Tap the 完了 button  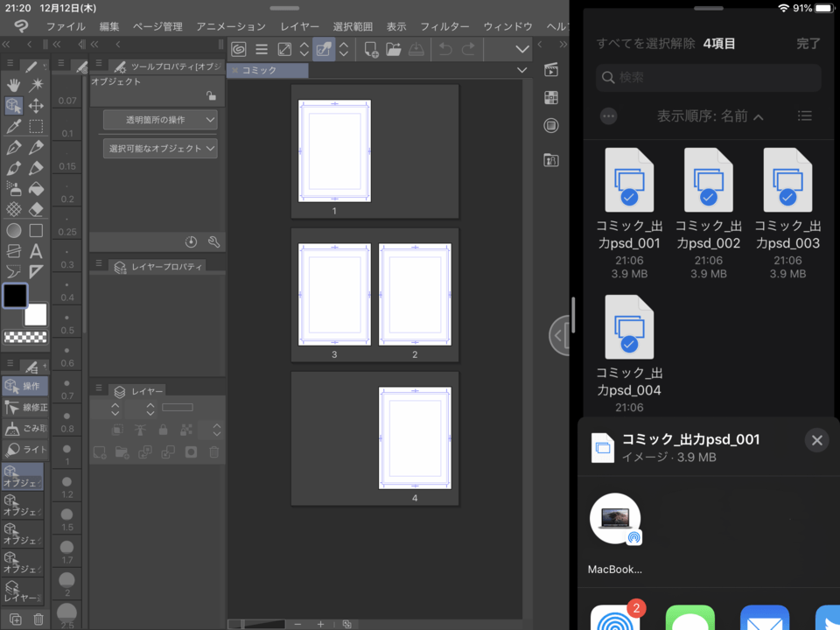(808, 43)
